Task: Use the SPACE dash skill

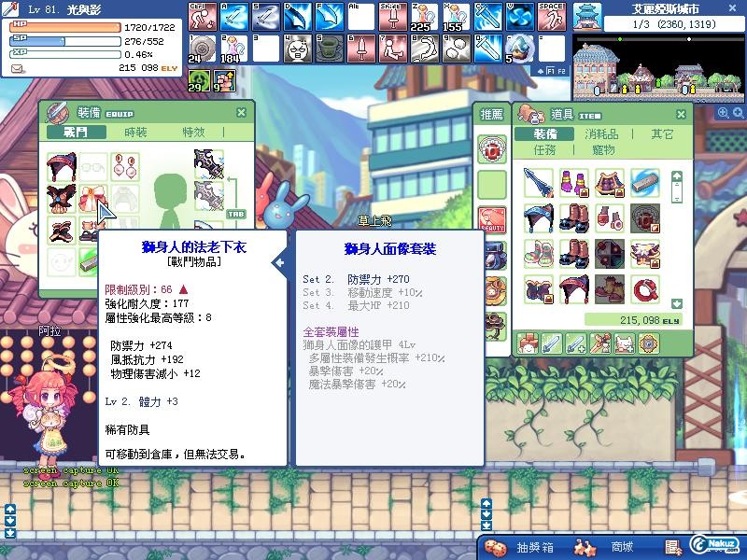Action: point(552,17)
